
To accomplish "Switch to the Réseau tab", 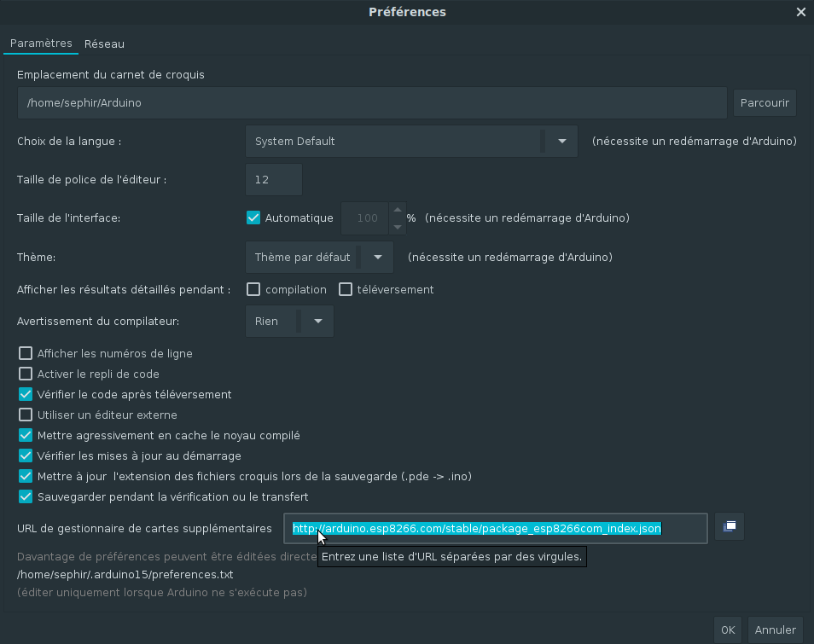I will [104, 44].
